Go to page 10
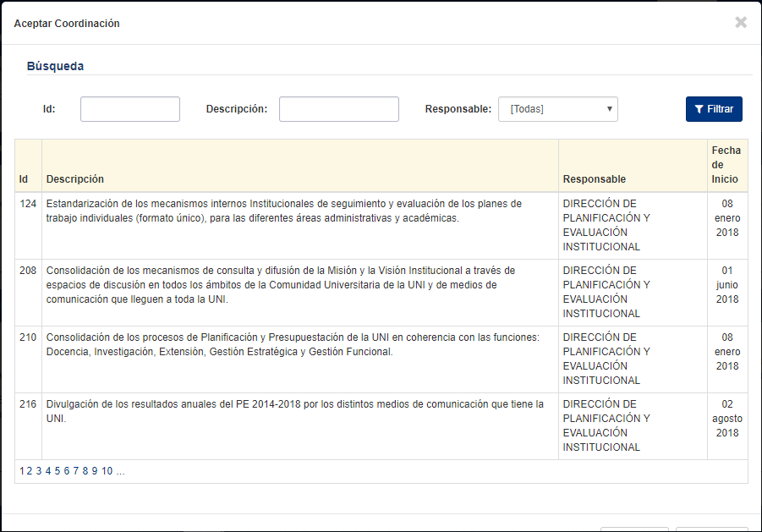The height and width of the screenshot is (532, 762). (x=107, y=471)
